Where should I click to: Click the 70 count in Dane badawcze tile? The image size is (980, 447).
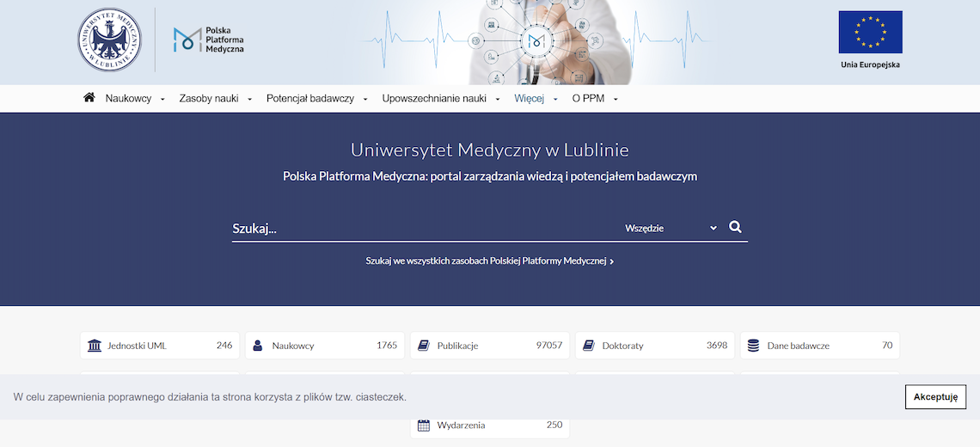(x=887, y=345)
